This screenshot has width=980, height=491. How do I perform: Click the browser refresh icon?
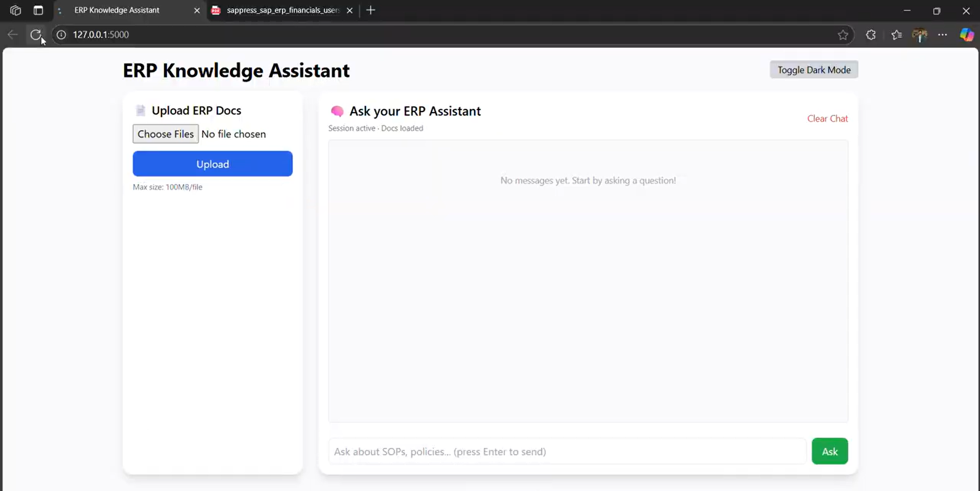click(35, 35)
